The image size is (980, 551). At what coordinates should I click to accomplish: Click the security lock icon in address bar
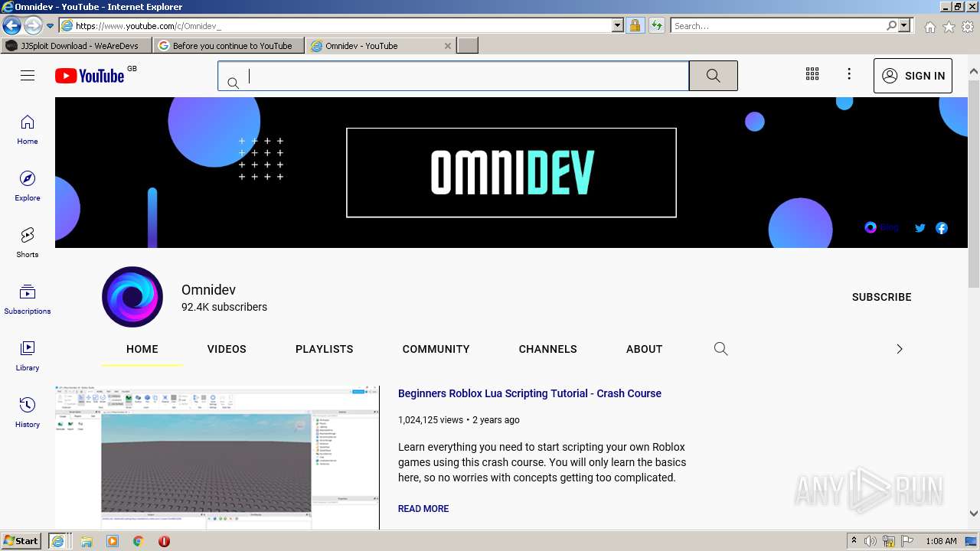tap(635, 25)
